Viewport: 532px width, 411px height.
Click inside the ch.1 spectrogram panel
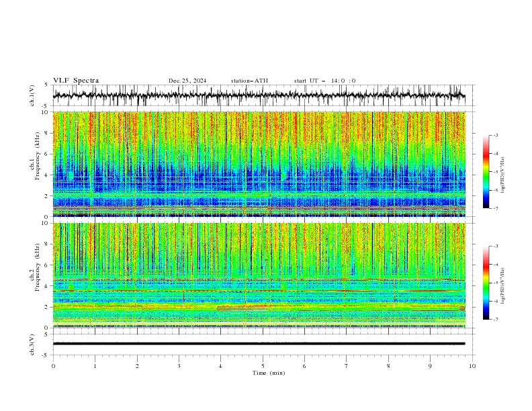259,164
